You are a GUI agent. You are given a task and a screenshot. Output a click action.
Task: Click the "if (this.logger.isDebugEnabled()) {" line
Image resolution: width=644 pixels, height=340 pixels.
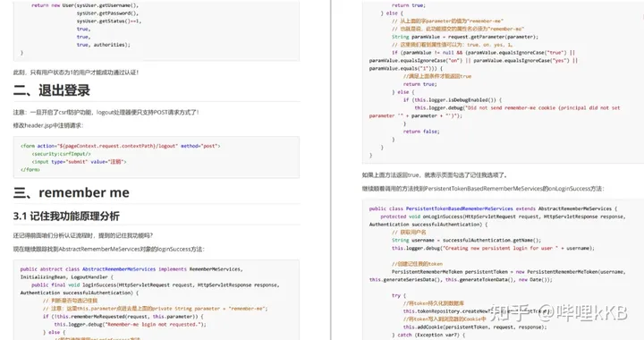[453, 99]
